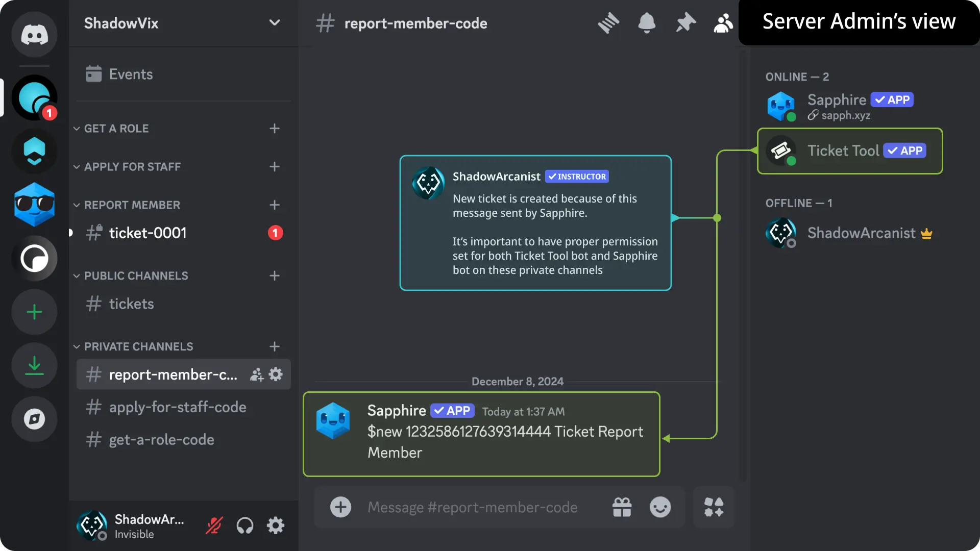980x551 pixels.
Task: Open Sapphire app in member list
Action: pos(850,107)
